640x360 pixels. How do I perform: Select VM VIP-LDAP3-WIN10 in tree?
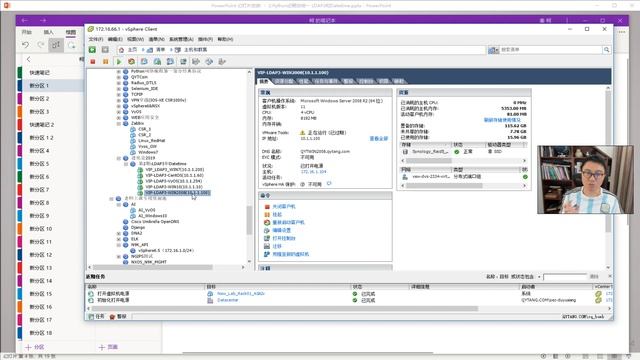(x=174, y=187)
